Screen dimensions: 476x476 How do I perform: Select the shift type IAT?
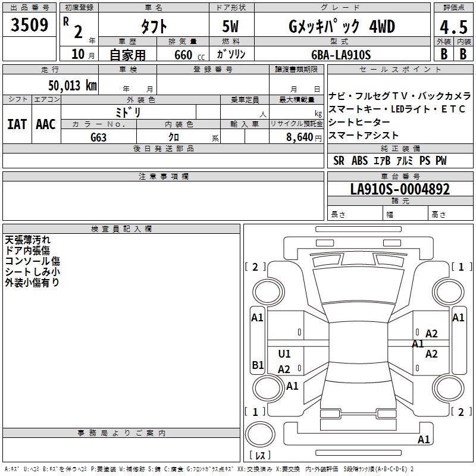pyautogui.click(x=17, y=124)
